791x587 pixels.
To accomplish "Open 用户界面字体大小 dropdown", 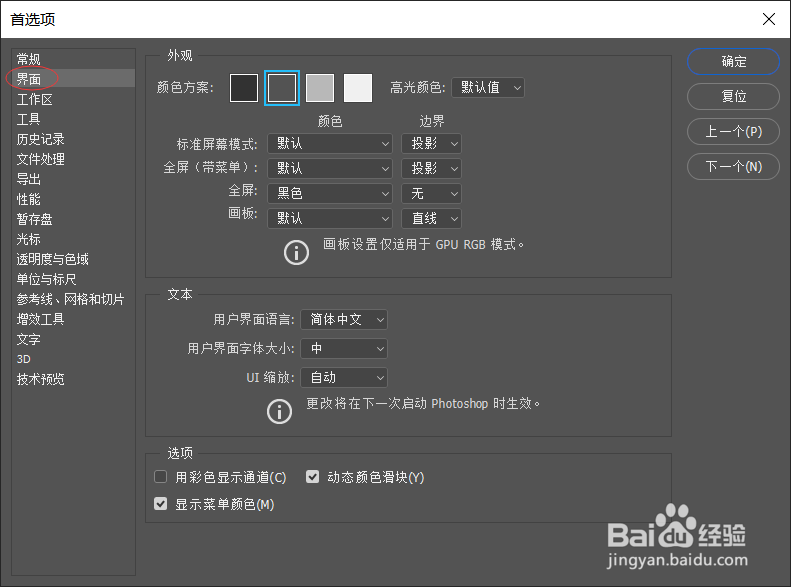I will pyautogui.click(x=344, y=348).
